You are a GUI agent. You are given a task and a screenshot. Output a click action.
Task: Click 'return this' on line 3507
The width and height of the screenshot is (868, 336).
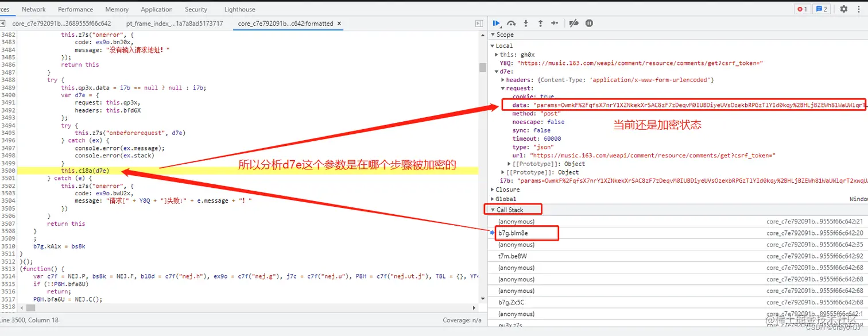(x=66, y=223)
